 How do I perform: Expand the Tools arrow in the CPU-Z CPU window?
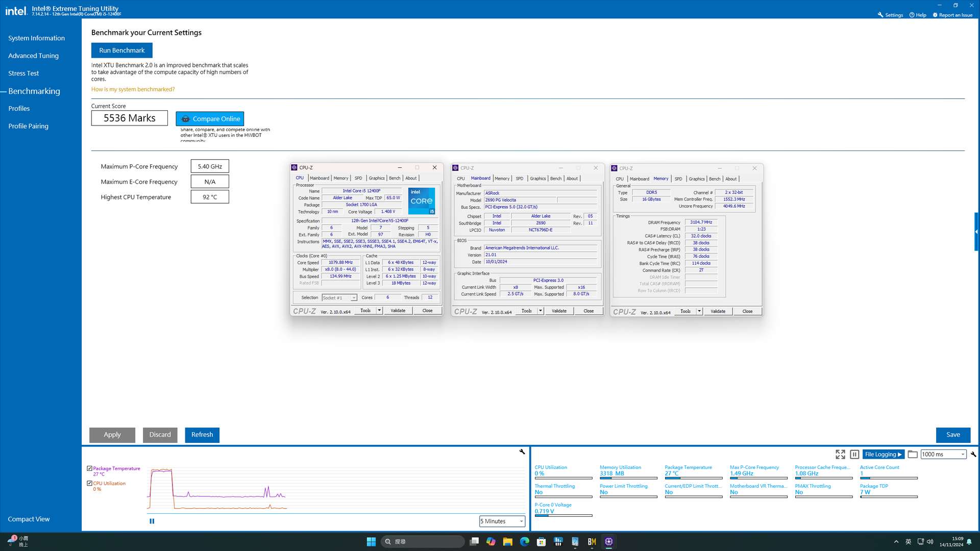379,310
